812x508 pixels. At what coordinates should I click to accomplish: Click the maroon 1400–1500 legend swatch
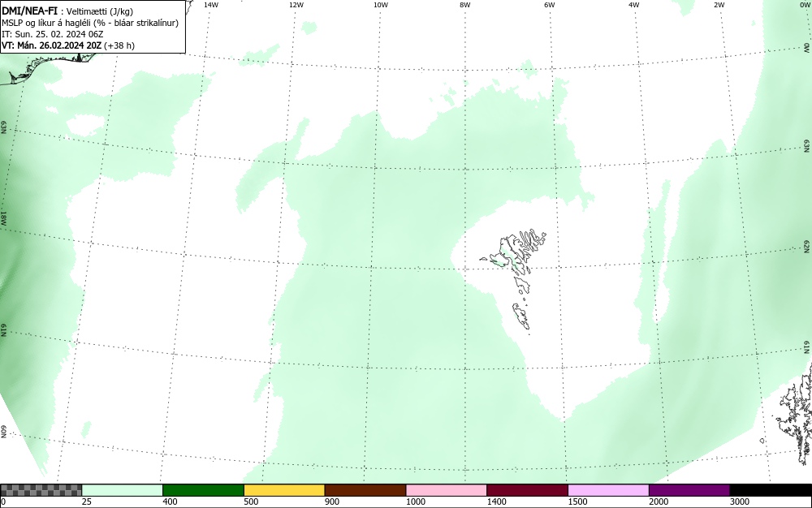(527, 490)
